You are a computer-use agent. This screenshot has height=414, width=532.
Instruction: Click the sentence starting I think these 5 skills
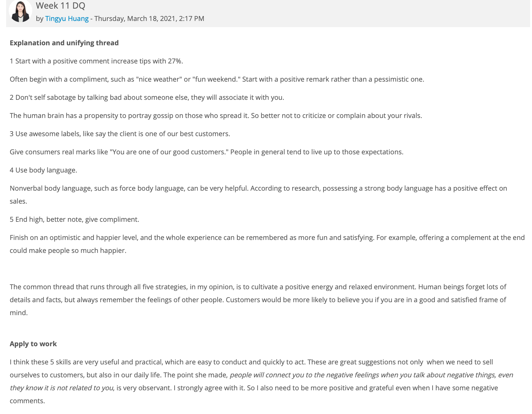coord(158,362)
